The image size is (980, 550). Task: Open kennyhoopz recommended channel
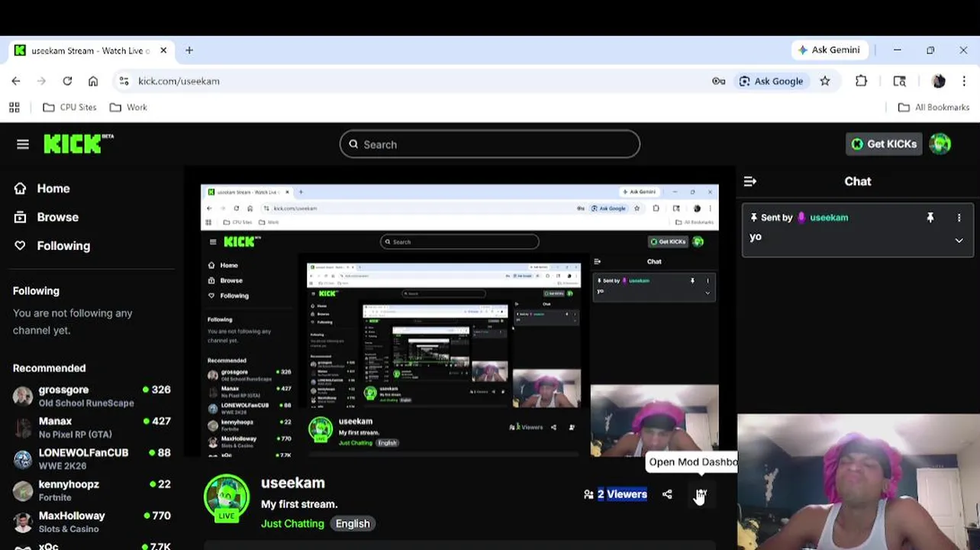92,490
